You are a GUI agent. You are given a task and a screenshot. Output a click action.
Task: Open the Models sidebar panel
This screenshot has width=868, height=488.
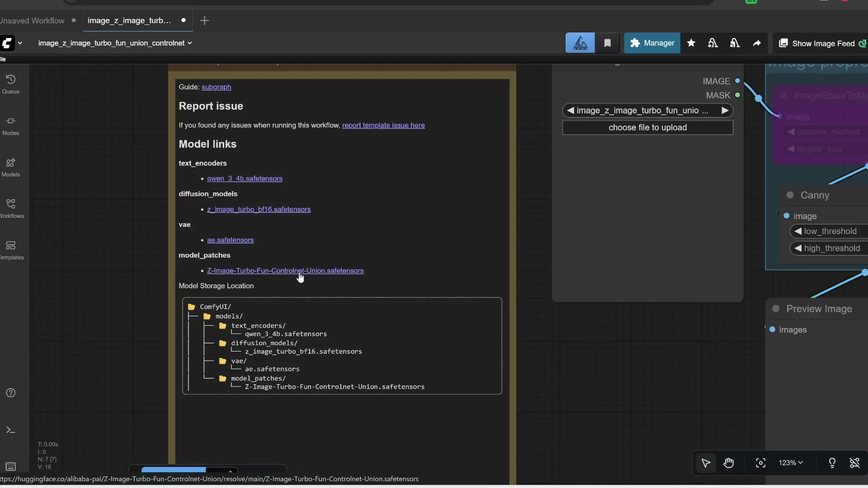pyautogui.click(x=11, y=167)
